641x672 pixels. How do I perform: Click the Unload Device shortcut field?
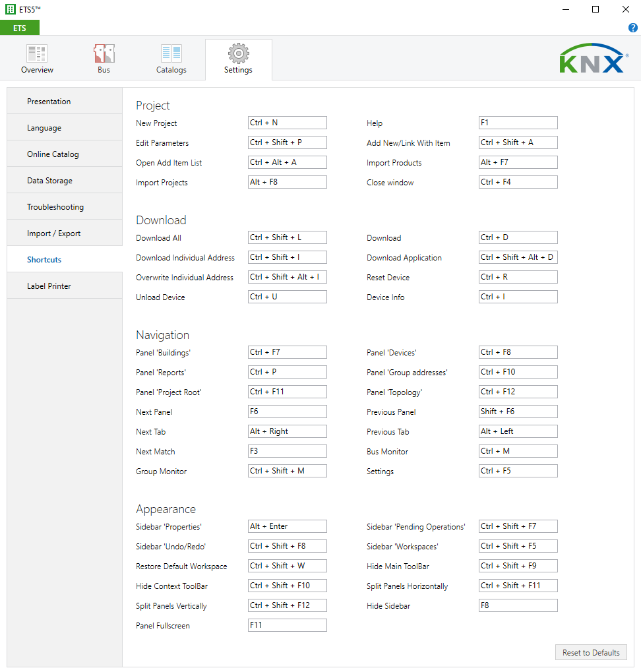(287, 297)
